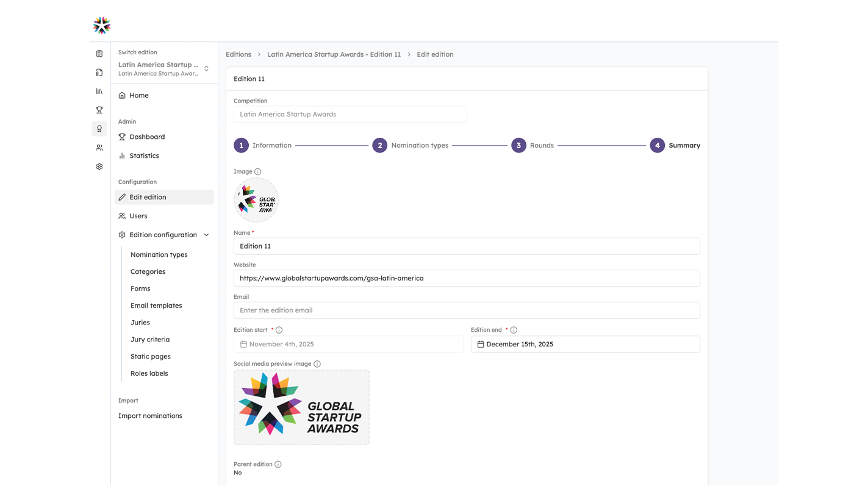Collapse the Edition configuration chevron
The height and width of the screenshot is (497, 868).
click(x=206, y=235)
